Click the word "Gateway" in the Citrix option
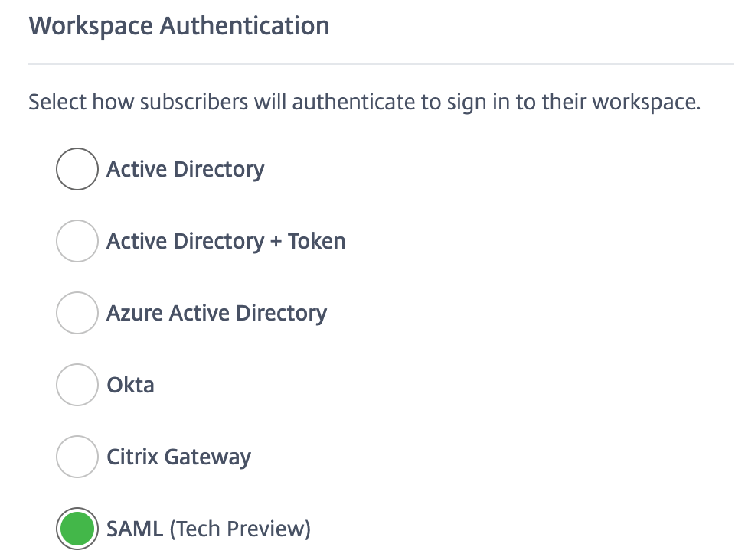The image size is (735, 560). point(207,457)
